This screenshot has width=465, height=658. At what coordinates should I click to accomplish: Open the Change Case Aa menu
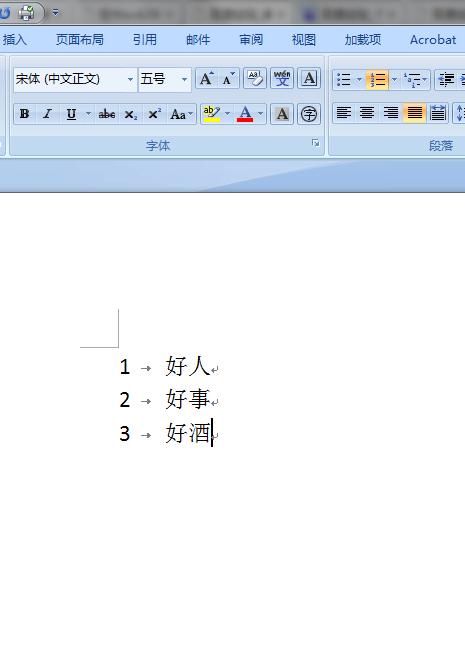(181, 114)
